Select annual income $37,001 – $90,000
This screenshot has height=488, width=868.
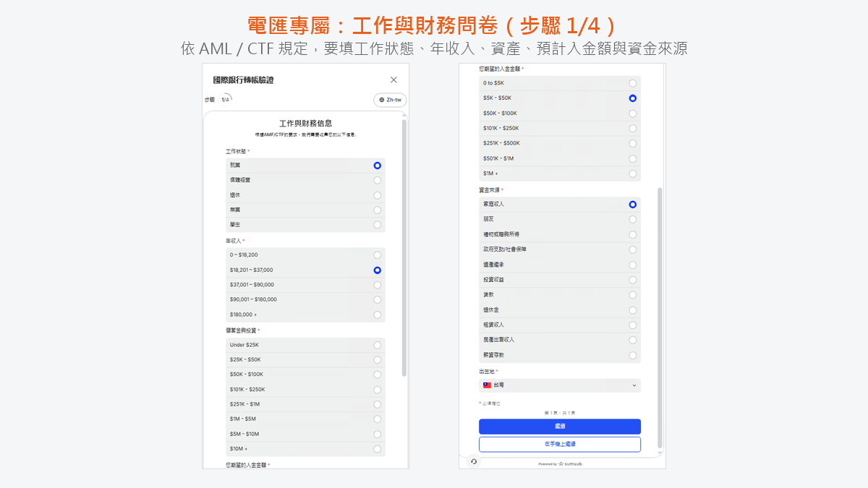[305, 285]
